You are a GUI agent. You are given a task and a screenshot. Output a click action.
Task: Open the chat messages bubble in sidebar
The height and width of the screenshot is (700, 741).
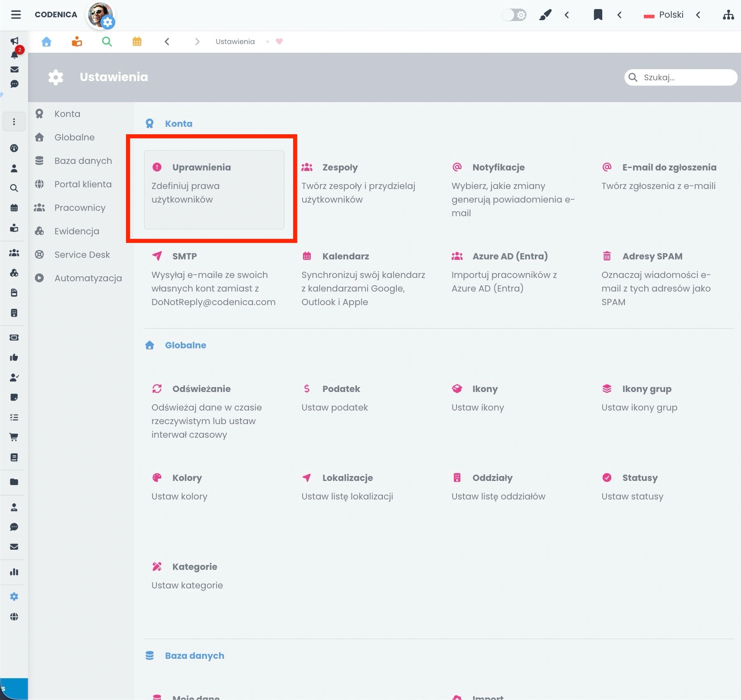15,84
